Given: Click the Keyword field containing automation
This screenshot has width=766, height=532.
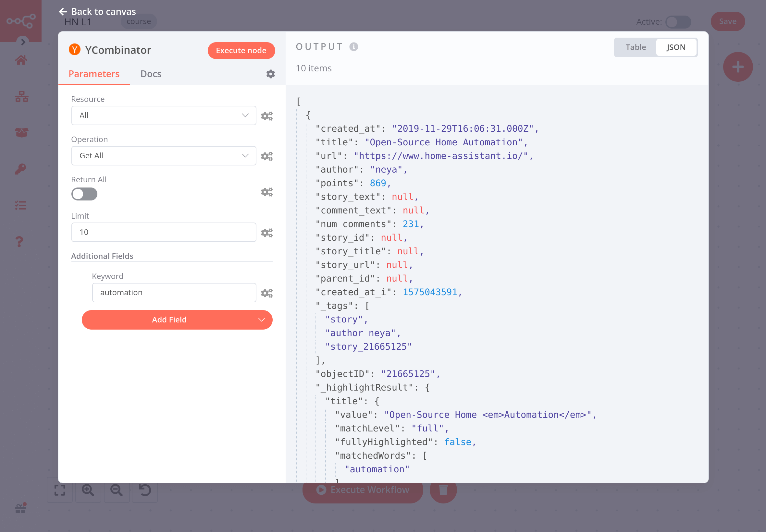Looking at the screenshot, I should (x=173, y=292).
